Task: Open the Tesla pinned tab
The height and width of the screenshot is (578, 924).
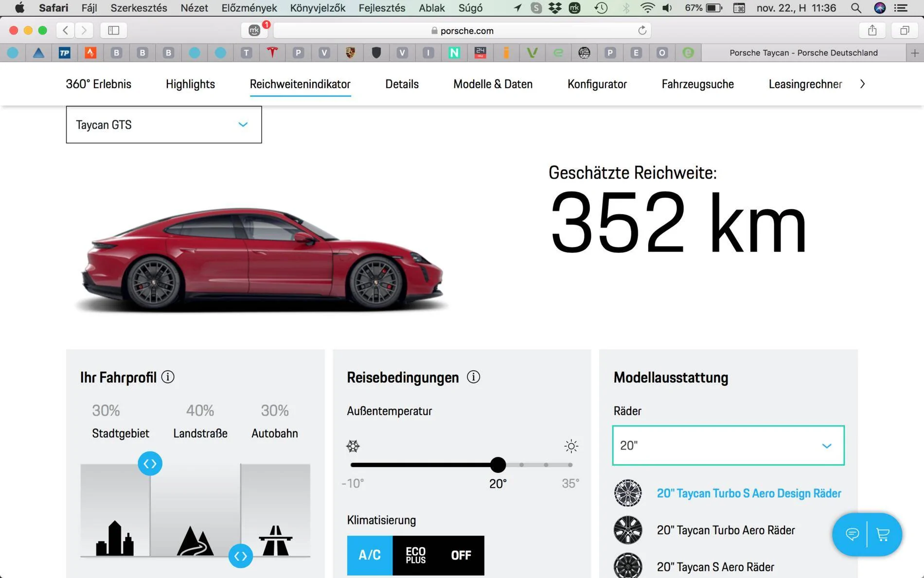Action: (272, 53)
